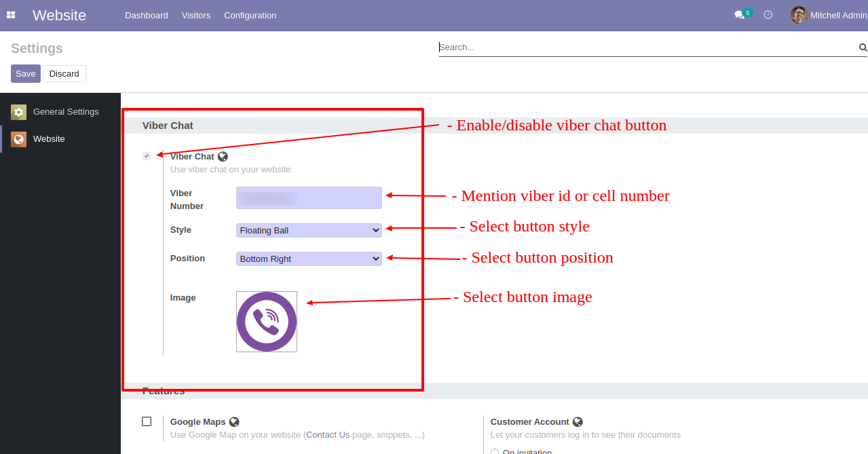Open the Configuration menu
868x454 pixels.
[250, 15]
